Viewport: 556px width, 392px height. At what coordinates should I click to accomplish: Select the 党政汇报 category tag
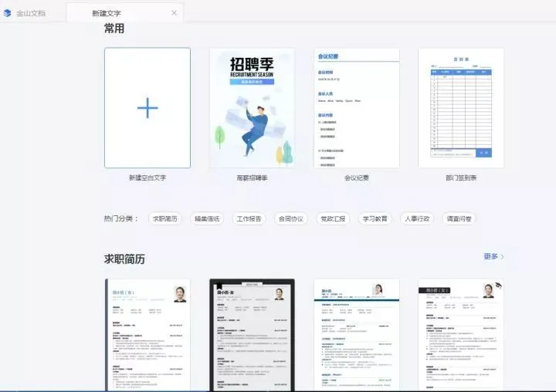click(333, 218)
